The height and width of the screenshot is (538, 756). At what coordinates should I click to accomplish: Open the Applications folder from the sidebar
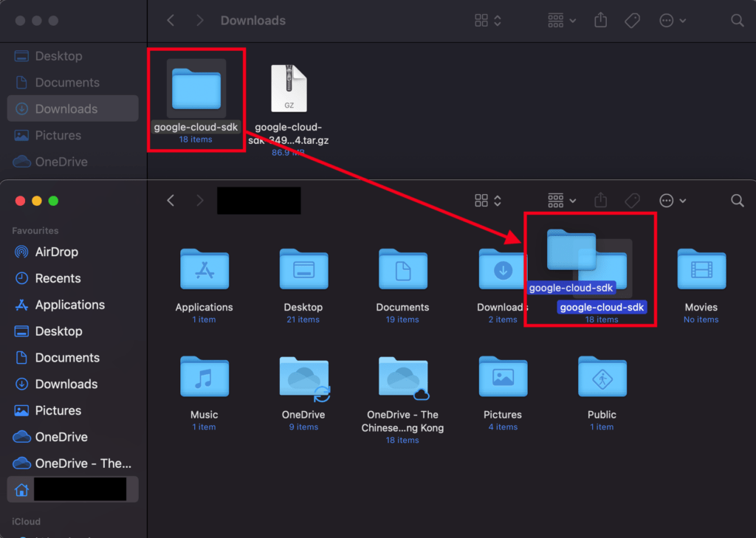coord(59,305)
